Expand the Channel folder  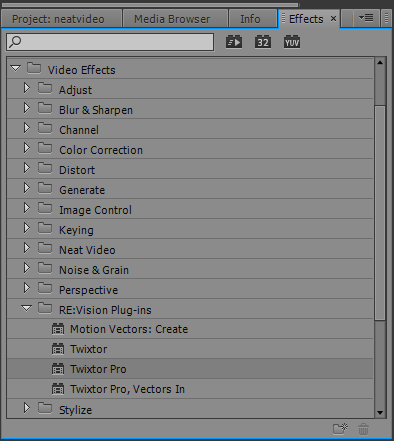pyautogui.click(x=27, y=128)
